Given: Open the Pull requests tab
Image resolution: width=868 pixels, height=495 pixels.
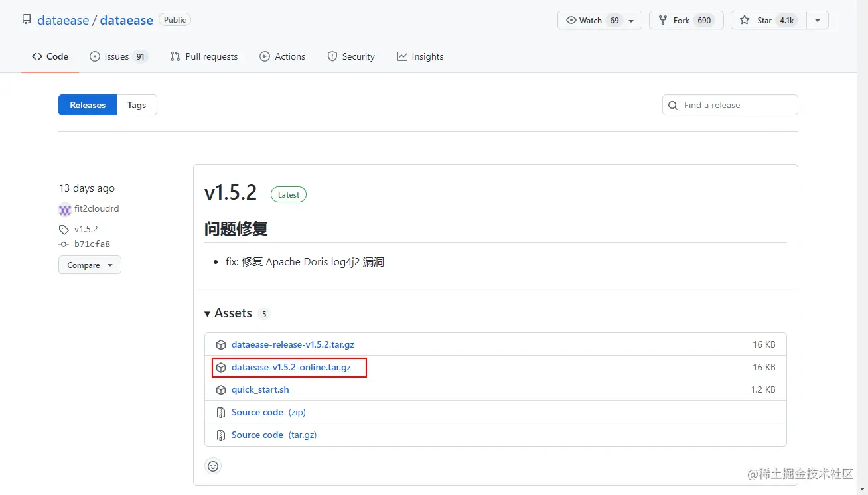Looking at the screenshot, I should pyautogui.click(x=204, y=56).
